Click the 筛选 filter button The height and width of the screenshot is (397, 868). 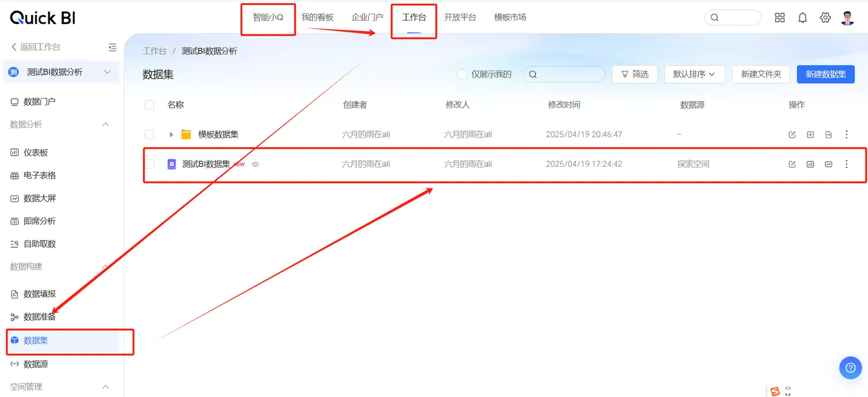(x=635, y=74)
